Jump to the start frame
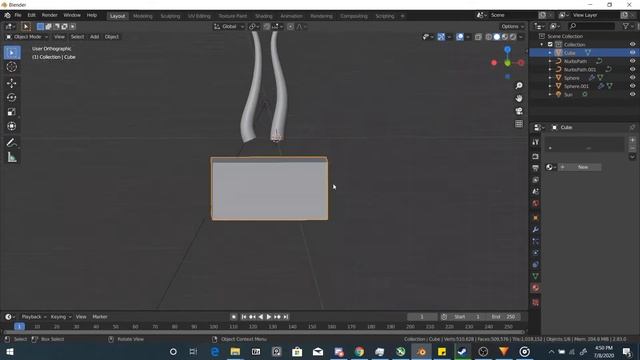640x360 pixels. (244, 317)
